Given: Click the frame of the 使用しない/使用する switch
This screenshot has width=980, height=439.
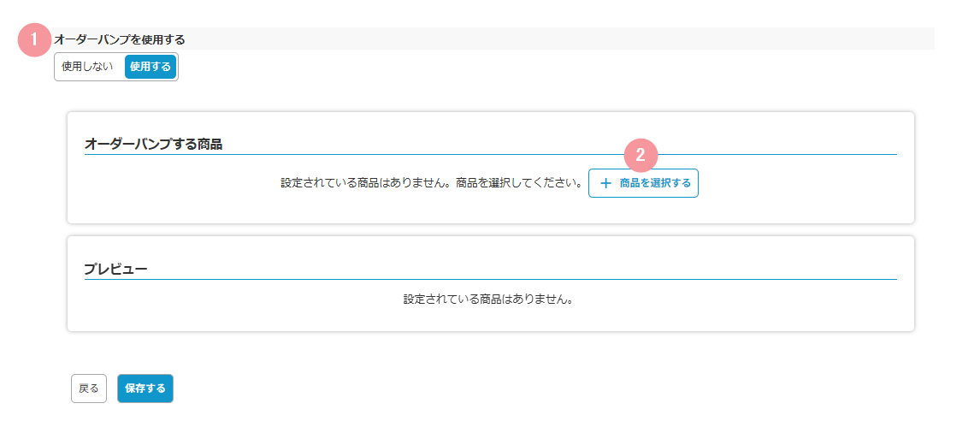Looking at the screenshot, I should pyautogui.click(x=116, y=67).
